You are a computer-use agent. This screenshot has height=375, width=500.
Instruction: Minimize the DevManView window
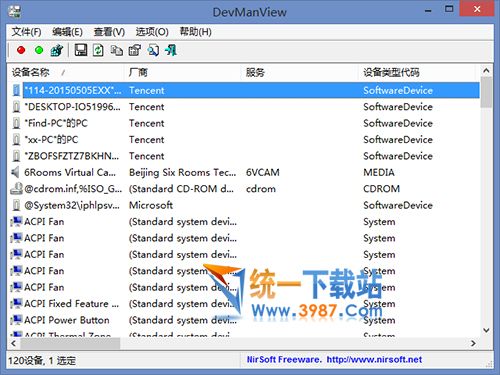click(x=428, y=10)
